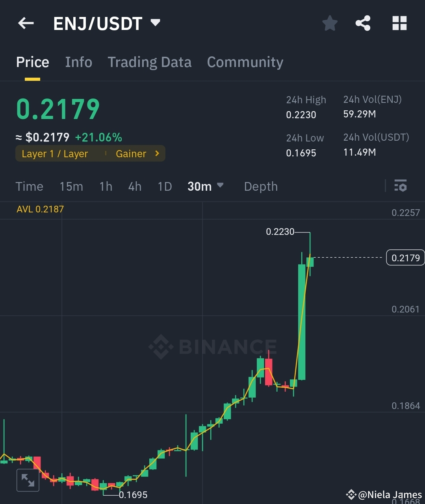
Task: Tap the back arrow to exit chart
Action: coord(26,23)
